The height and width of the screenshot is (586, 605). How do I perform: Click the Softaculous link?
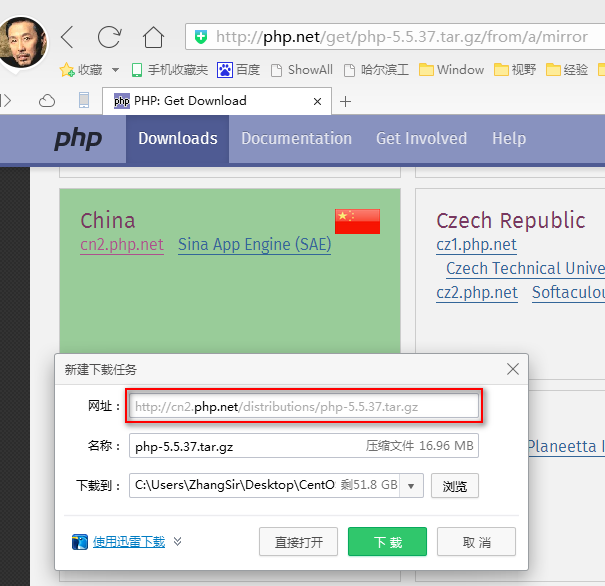click(568, 292)
